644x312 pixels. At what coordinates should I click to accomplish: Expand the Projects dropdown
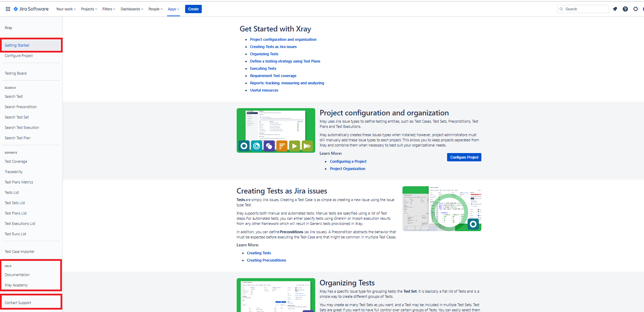pyautogui.click(x=89, y=9)
